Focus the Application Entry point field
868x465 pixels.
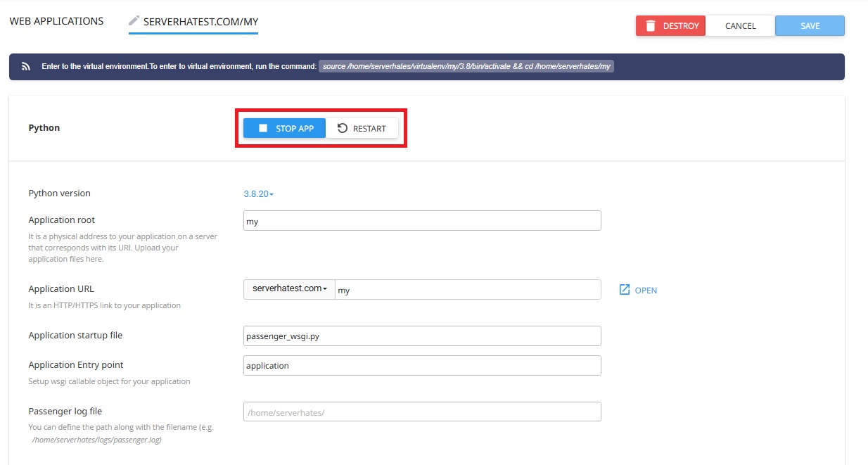coord(422,366)
